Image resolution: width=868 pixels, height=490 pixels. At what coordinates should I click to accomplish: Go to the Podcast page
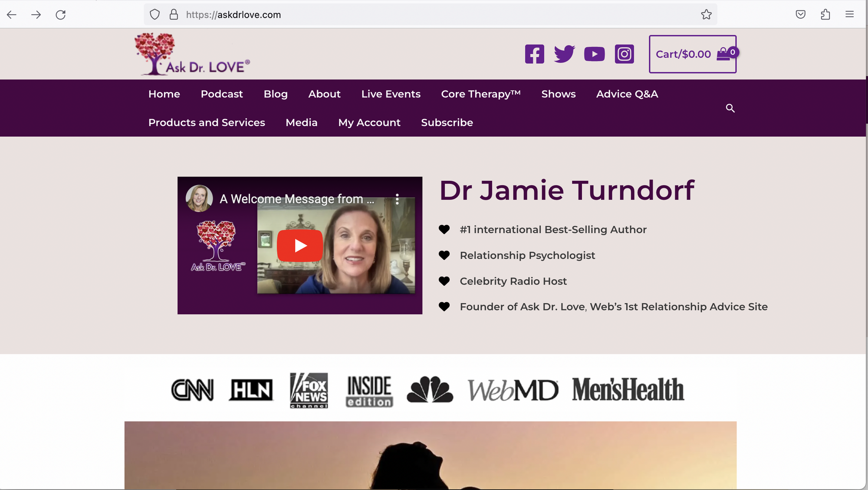[x=222, y=94]
